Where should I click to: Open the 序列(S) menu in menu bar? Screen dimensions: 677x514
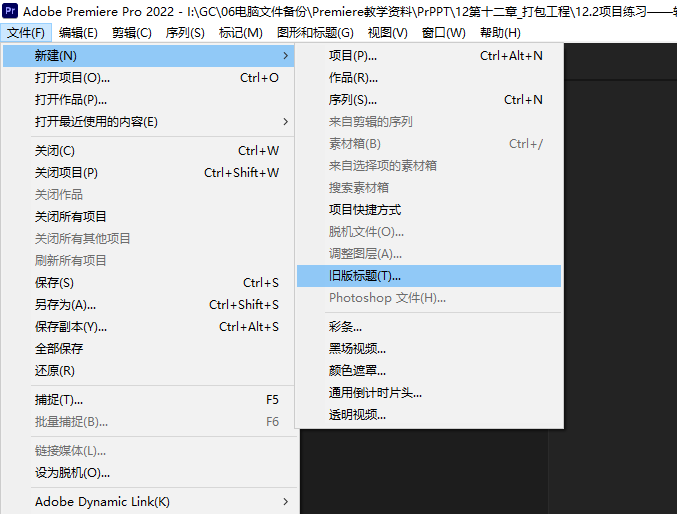pyautogui.click(x=184, y=32)
